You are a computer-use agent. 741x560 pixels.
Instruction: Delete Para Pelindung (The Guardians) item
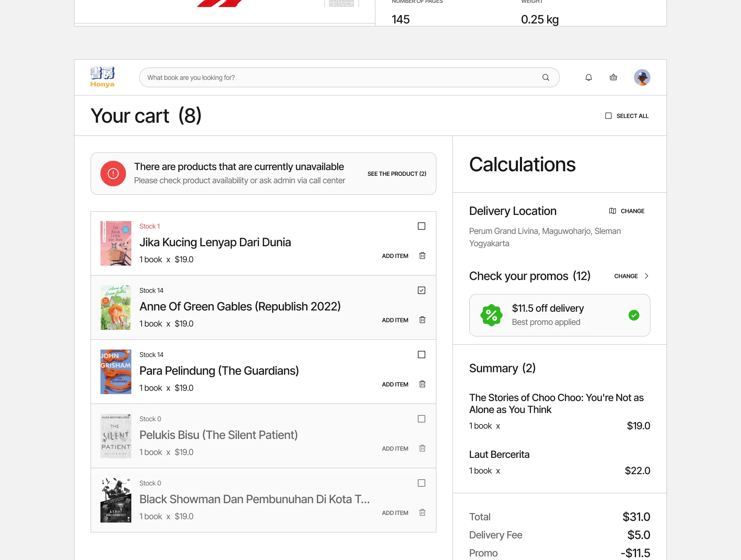[422, 384]
